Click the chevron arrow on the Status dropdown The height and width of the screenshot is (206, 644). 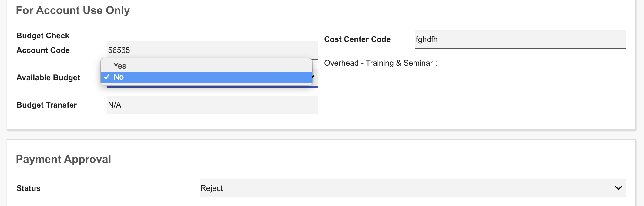click(618, 188)
